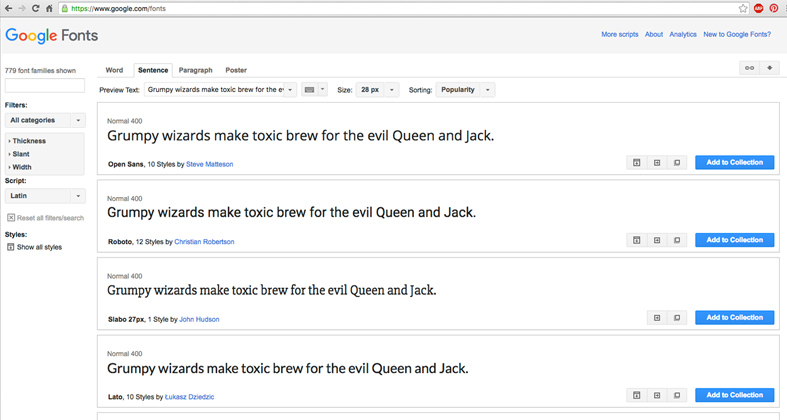Bookmark the page with the star icon
The width and height of the screenshot is (787, 420).
[x=743, y=9]
